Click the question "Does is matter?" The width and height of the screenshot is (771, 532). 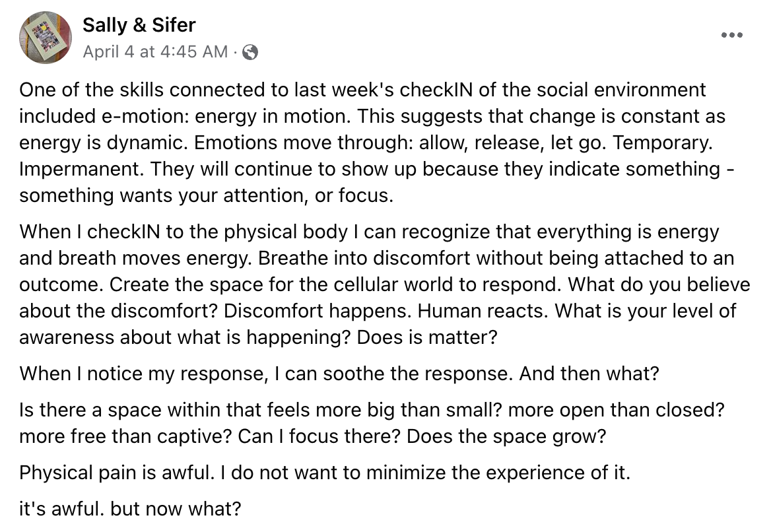click(426, 337)
